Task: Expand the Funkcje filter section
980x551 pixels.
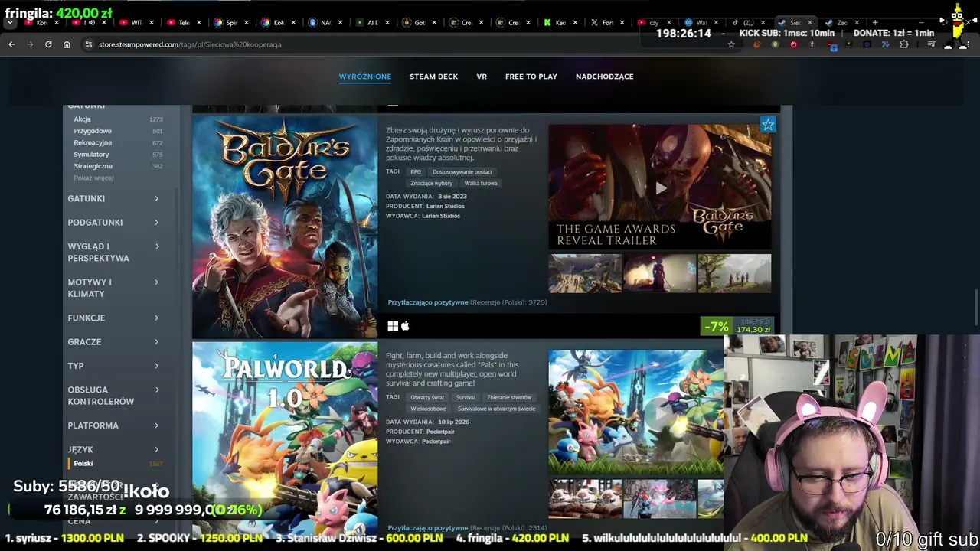Action: (x=113, y=318)
